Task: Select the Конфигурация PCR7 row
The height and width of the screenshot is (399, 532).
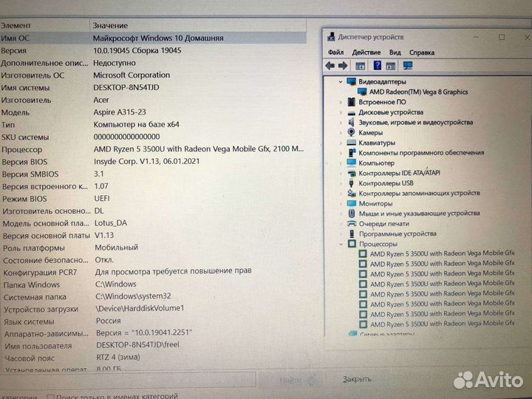Action: click(x=153, y=272)
